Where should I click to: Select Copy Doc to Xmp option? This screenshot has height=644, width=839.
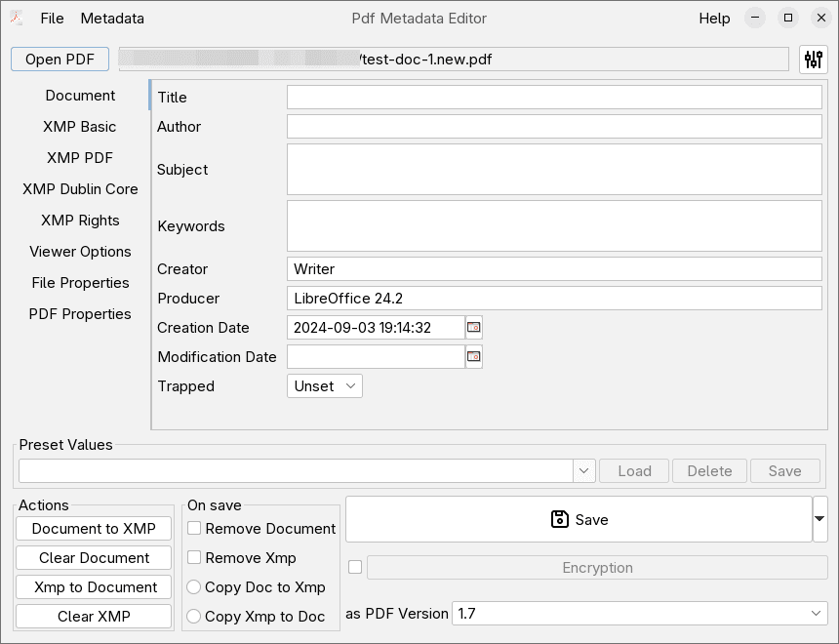[194, 587]
